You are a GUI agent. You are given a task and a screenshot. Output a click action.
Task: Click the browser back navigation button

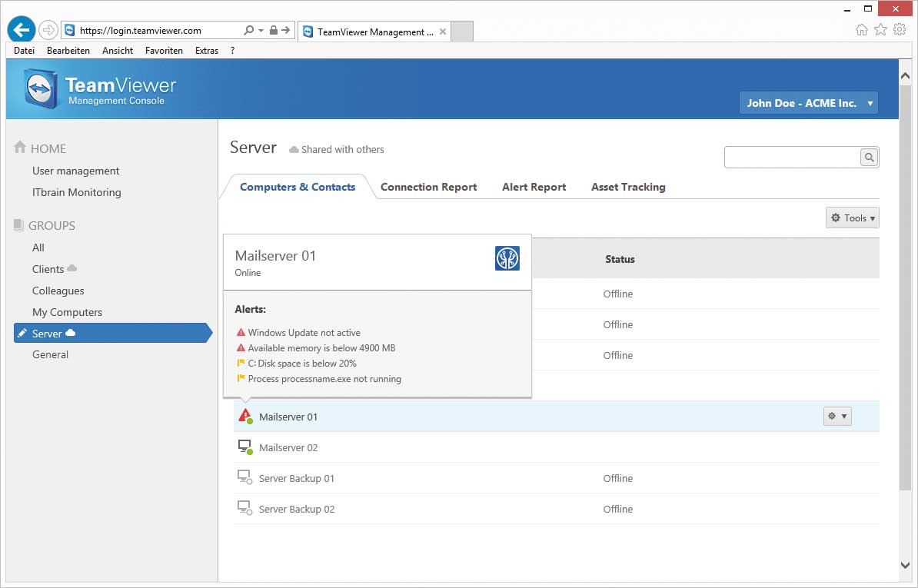(21, 29)
